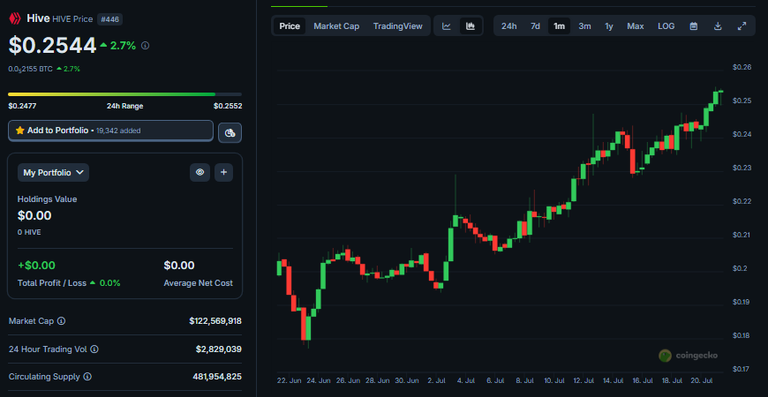Switch to the Market Cap tab
The image size is (768, 397).
coord(336,26)
